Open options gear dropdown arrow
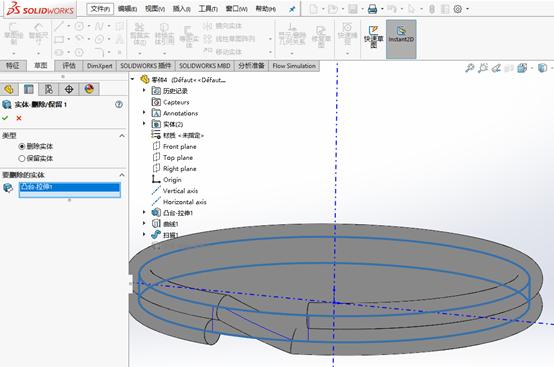Viewport: 554px width, 367px height. [467, 10]
